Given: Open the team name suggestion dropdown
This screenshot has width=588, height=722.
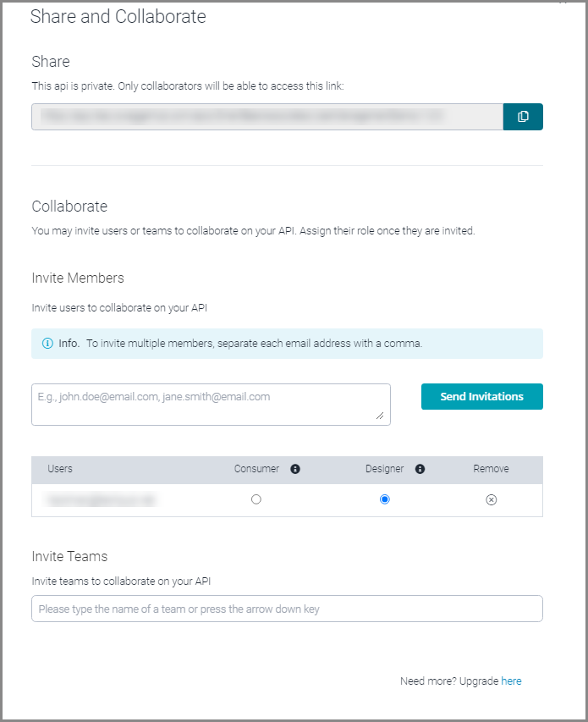Looking at the screenshot, I should tap(288, 608).
